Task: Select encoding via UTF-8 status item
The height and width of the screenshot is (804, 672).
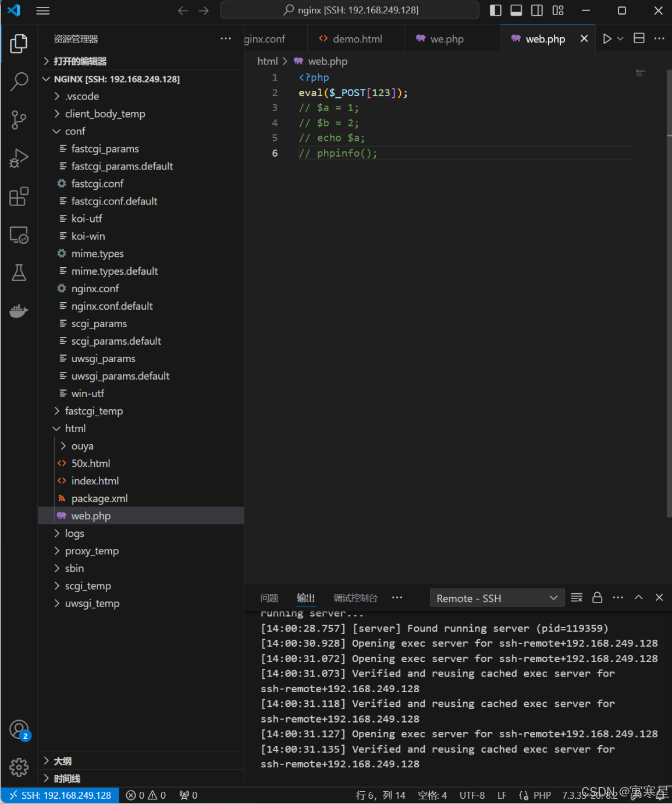Action: tap(472, 795)
